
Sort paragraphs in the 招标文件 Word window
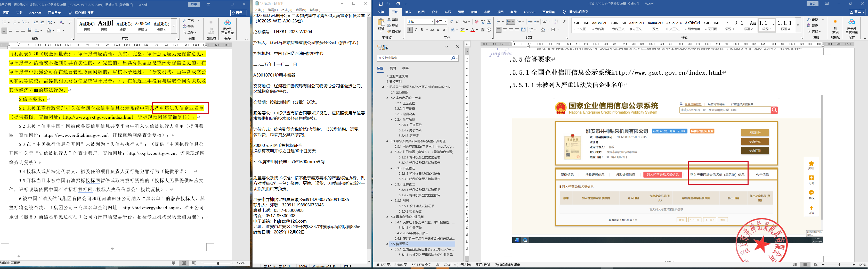[62, 23]
